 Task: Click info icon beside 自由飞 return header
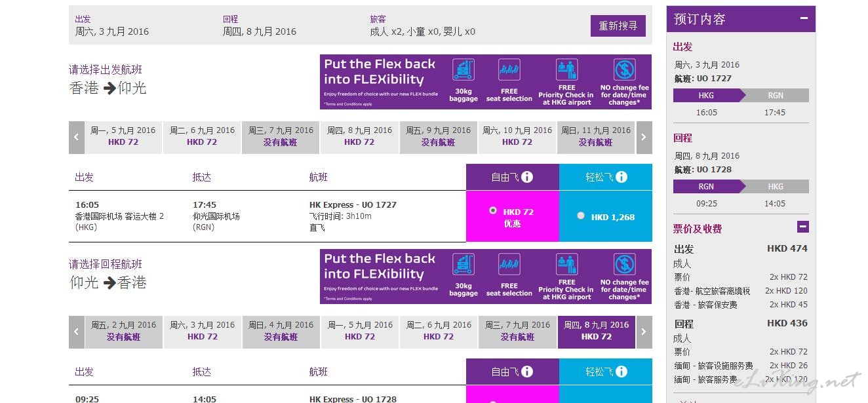[x=527, y=372]
